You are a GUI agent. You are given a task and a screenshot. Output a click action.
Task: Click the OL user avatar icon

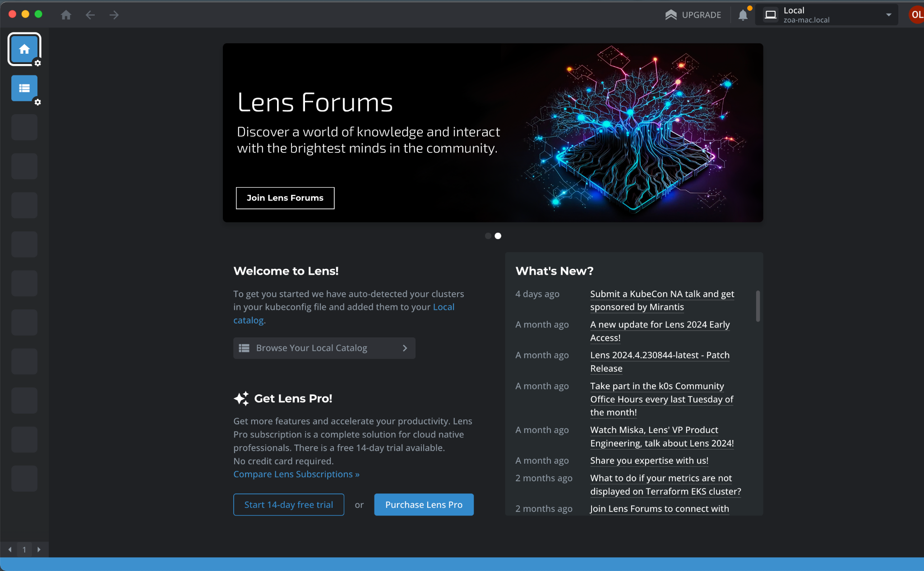(x=916, y=14)
